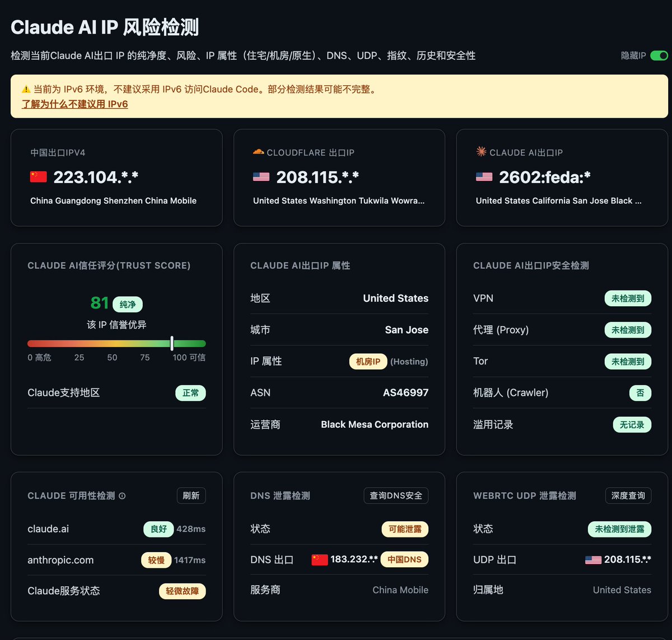Click the 查询DNS安全 button

click(x=396, y=496)
